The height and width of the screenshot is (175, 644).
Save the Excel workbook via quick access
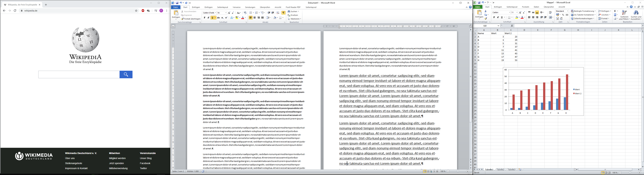click(x=479, y=3)
